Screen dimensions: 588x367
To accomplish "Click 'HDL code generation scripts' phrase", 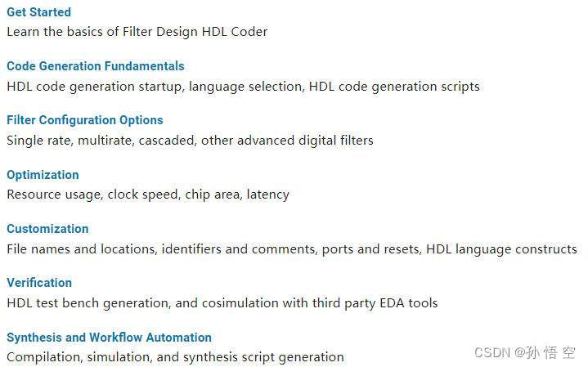I will click(394, 87).
